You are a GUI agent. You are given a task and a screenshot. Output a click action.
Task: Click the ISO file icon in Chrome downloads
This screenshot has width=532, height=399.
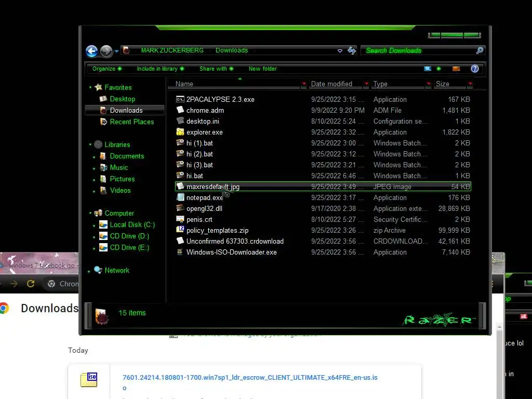89,380
